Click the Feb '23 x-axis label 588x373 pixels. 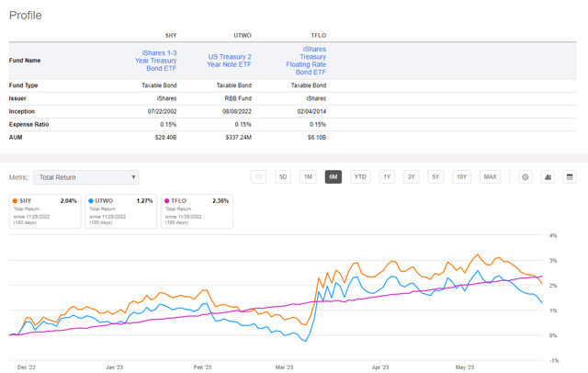(202, 367)
